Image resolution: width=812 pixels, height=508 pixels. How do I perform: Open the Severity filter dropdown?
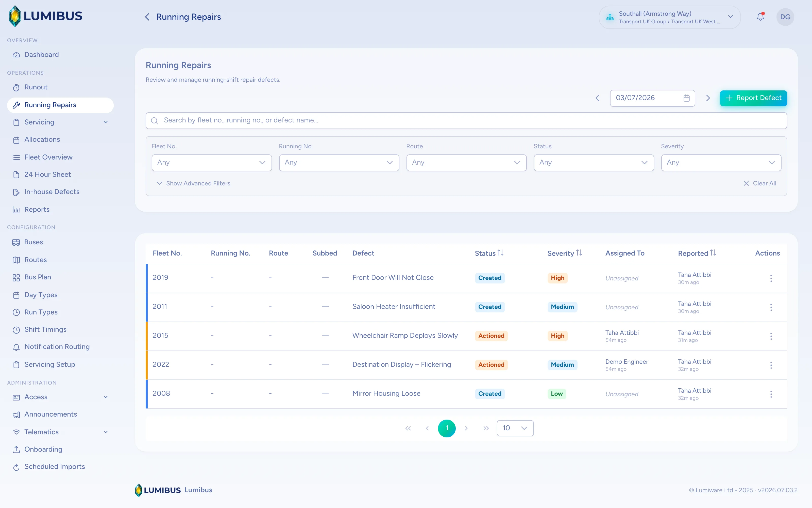[721, 163]
